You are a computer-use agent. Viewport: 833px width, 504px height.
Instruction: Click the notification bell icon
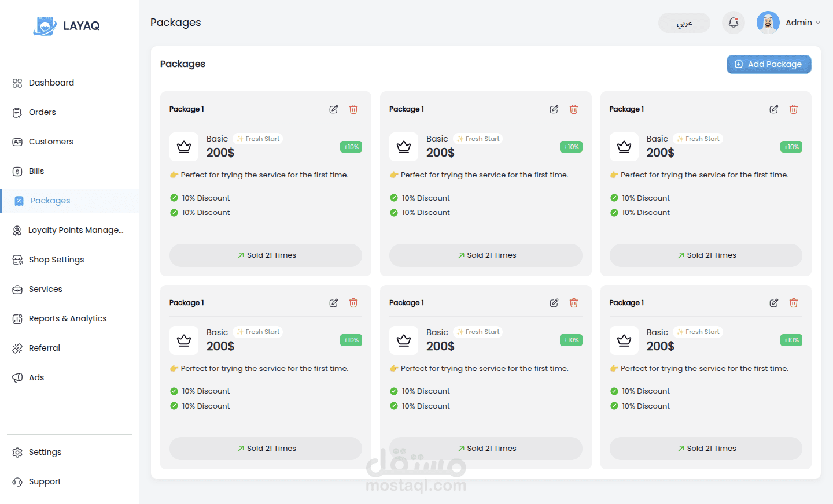click(733, 23)
